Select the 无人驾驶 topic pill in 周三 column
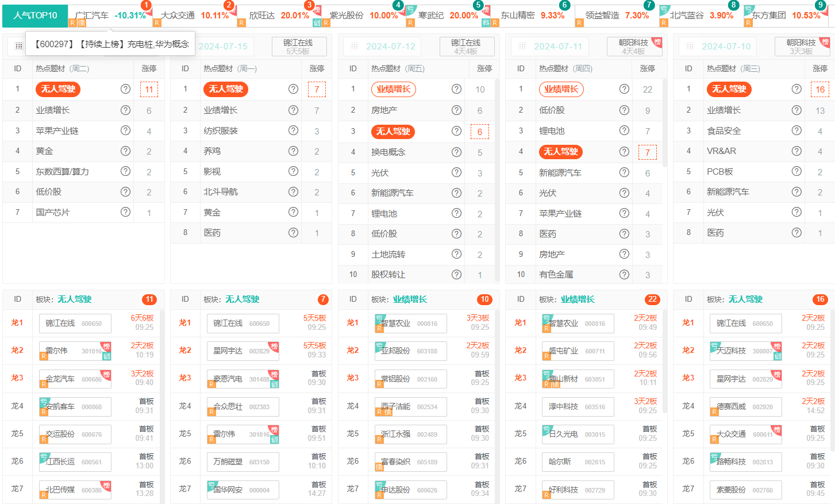This screenshot has height=504, width=835. (729, 89)
